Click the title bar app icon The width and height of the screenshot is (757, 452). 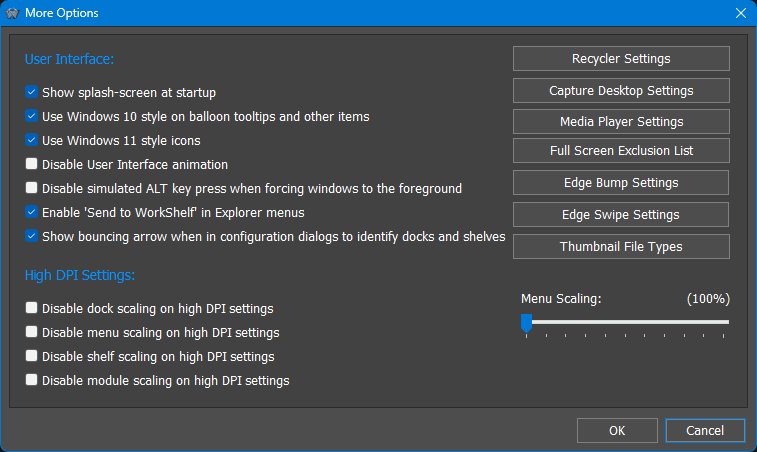tap(12, 13)
